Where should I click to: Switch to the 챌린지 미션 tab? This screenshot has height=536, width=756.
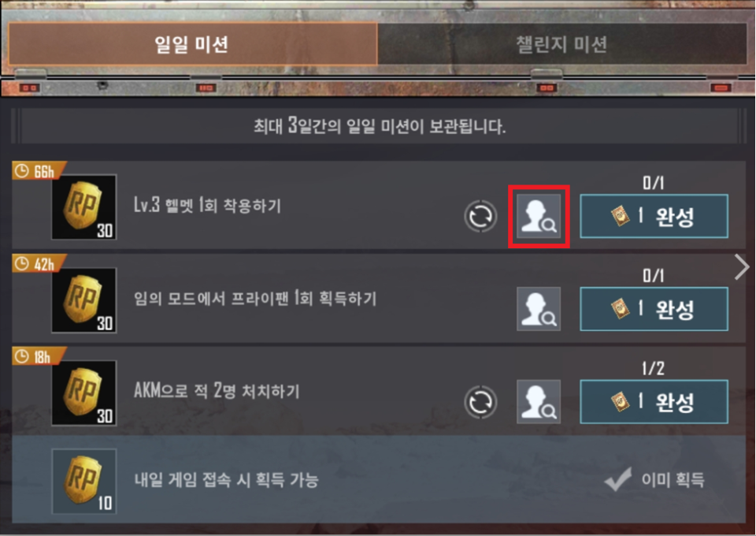coord(561,44)
